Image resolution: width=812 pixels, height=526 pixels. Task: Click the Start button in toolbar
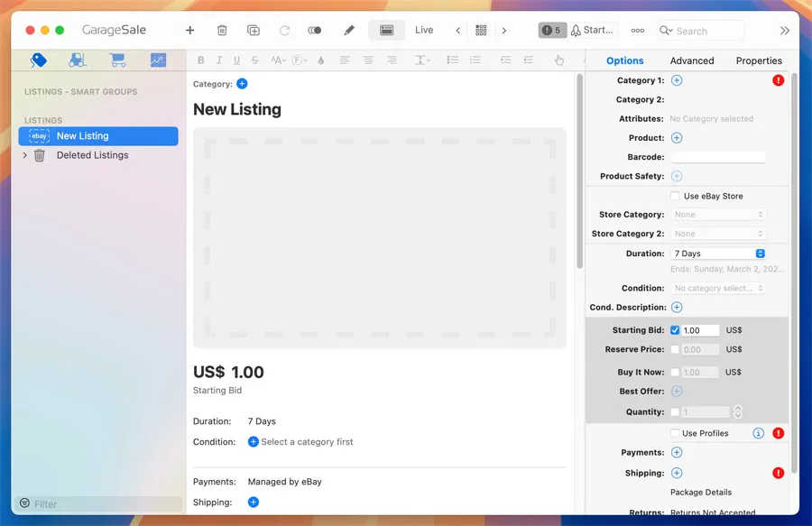point(594,31)
